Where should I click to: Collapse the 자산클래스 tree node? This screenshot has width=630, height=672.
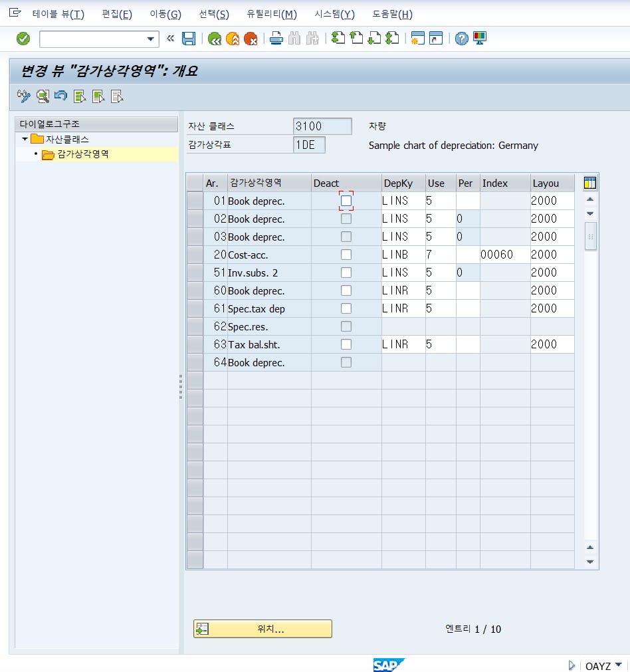[x=25, y=139]
